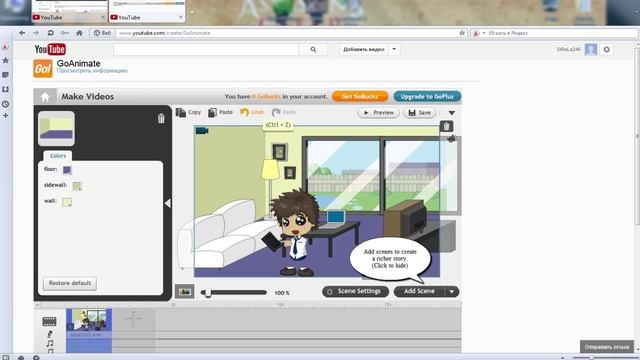Image resolution: width=640 pixels, height=360 pixels.
Task: Click the browser forward arrow
Action: coord(36,33)
